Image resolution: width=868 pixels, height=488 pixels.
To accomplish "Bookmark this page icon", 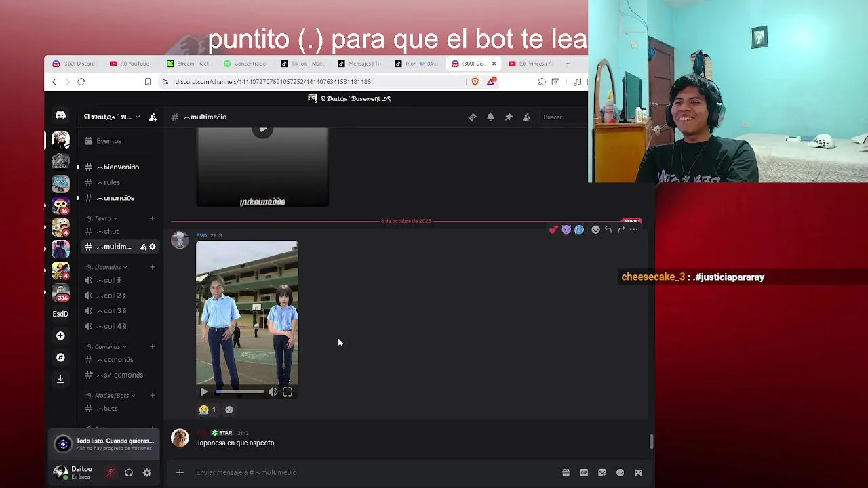I will coord(147,81).
